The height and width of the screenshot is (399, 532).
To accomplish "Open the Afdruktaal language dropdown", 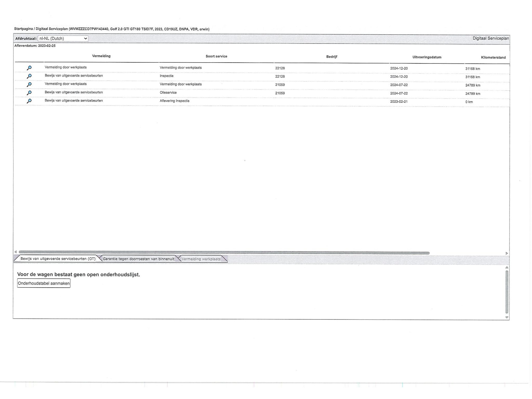I will coord(63,39).
